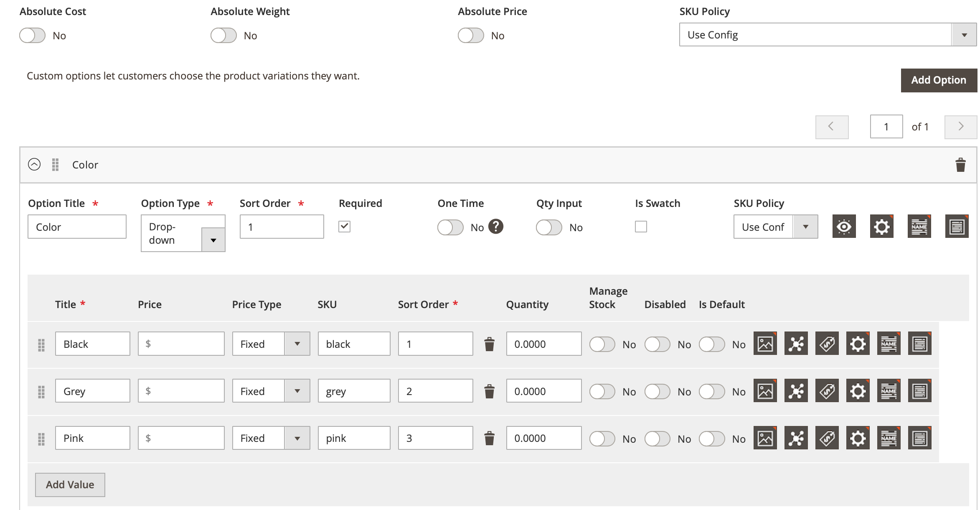980x510 pixels.
Task: Click the Pink title field
Action: (92, 438)
